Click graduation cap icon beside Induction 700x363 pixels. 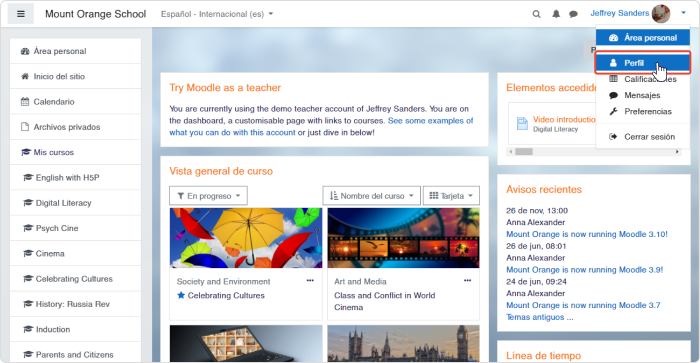coord(28,329)
